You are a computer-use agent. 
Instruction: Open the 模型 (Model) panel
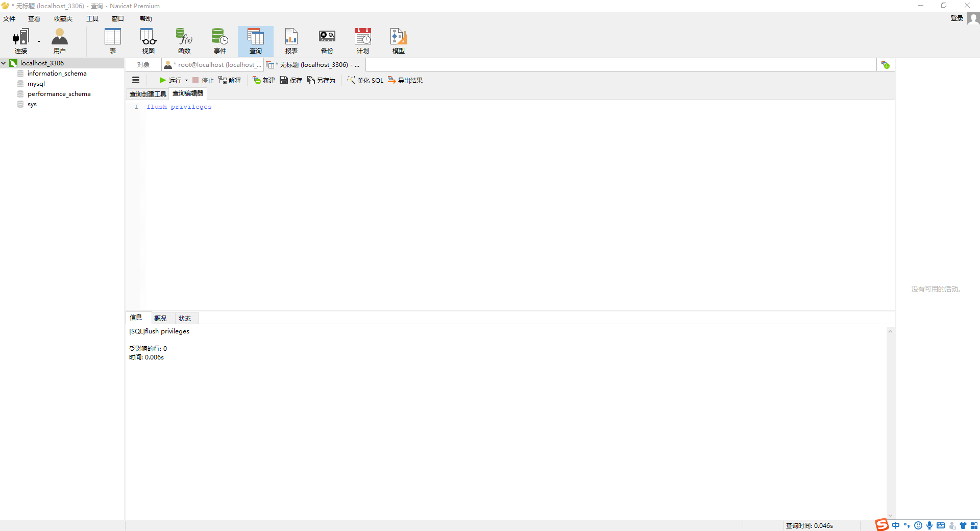click(398, 41)
